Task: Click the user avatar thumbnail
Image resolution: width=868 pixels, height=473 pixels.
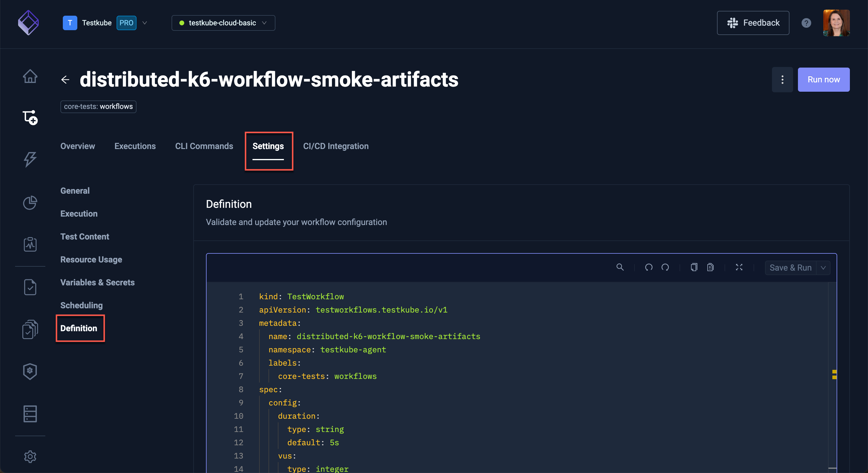Action: pos(836,23)
